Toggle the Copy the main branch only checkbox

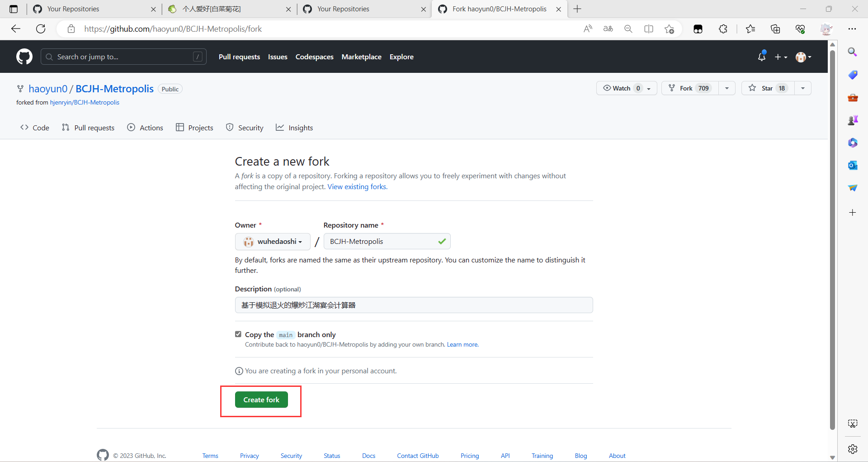pos(238,334)
